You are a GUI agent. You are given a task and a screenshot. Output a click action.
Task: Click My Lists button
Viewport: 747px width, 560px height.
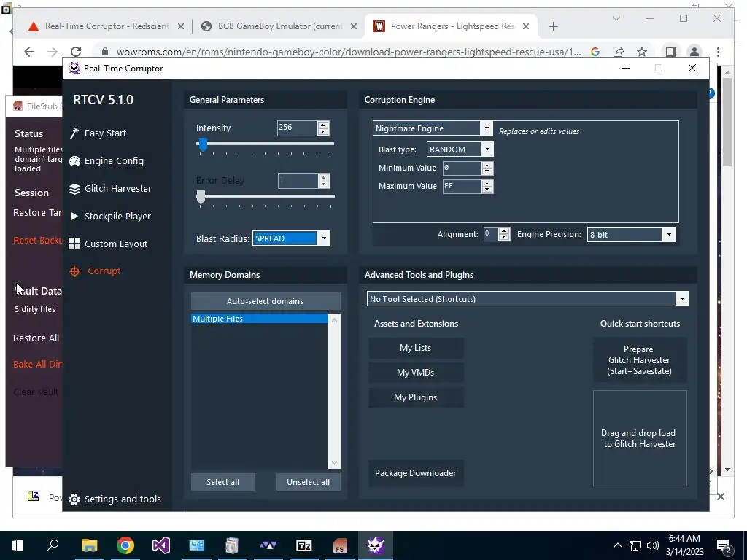415,348
